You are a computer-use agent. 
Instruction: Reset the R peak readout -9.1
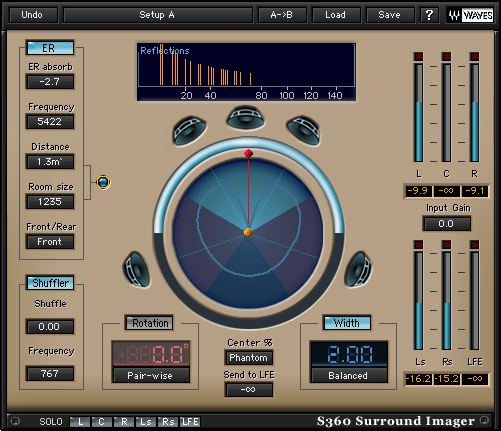pyautogui.click(x=475, y=191)
